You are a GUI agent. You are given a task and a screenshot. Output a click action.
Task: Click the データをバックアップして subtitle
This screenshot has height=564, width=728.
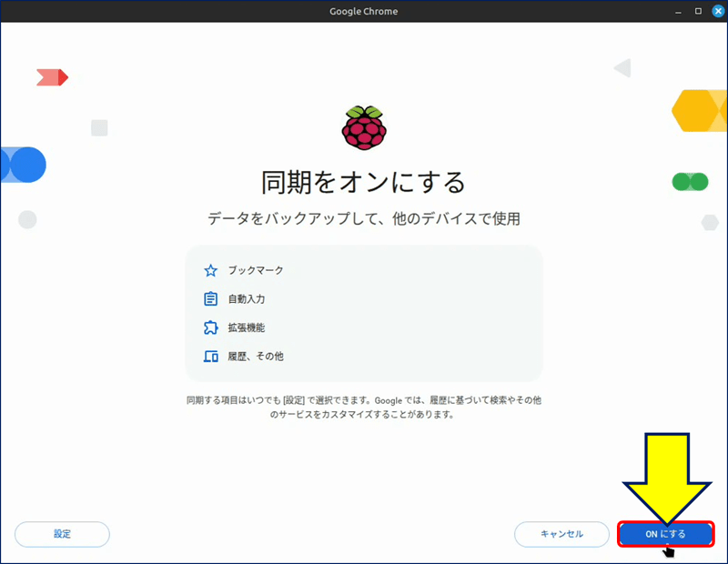pos(363,218)
